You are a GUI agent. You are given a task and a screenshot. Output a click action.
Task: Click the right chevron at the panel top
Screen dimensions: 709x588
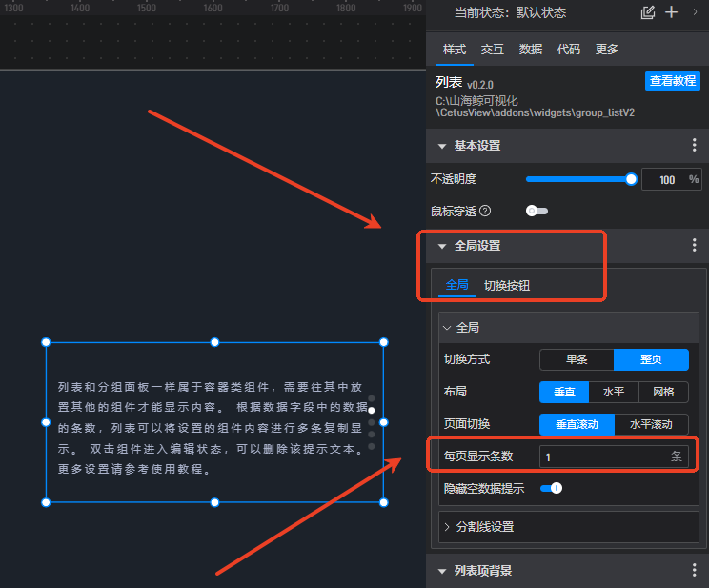[695, 12]
